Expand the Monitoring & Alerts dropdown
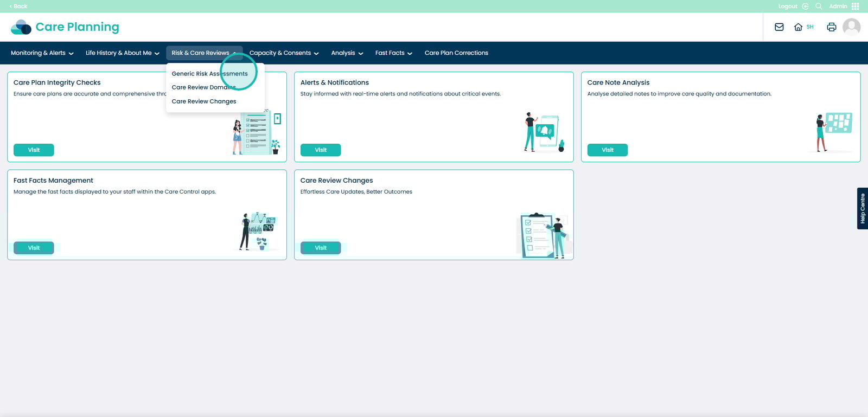This screenshot has height=417, width=868. (x=42, y=53)
